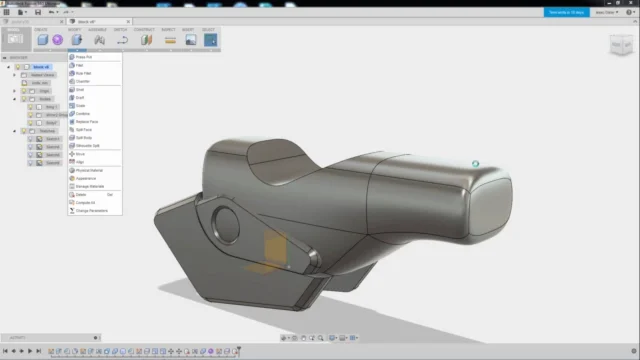Open the CONSTRUCT dropdown label

tap(144, 30)
